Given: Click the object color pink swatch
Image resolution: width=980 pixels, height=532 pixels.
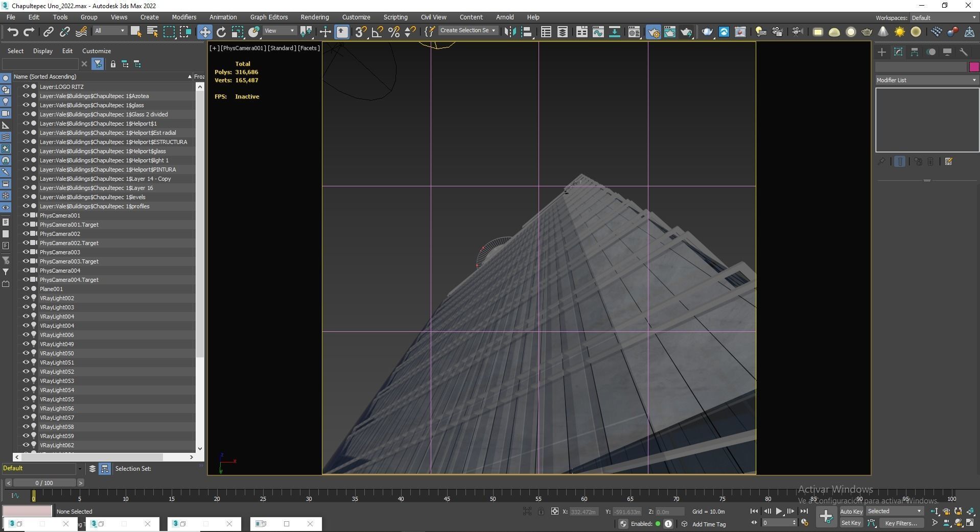Looking at the screenshot, I should coord(974,67).
